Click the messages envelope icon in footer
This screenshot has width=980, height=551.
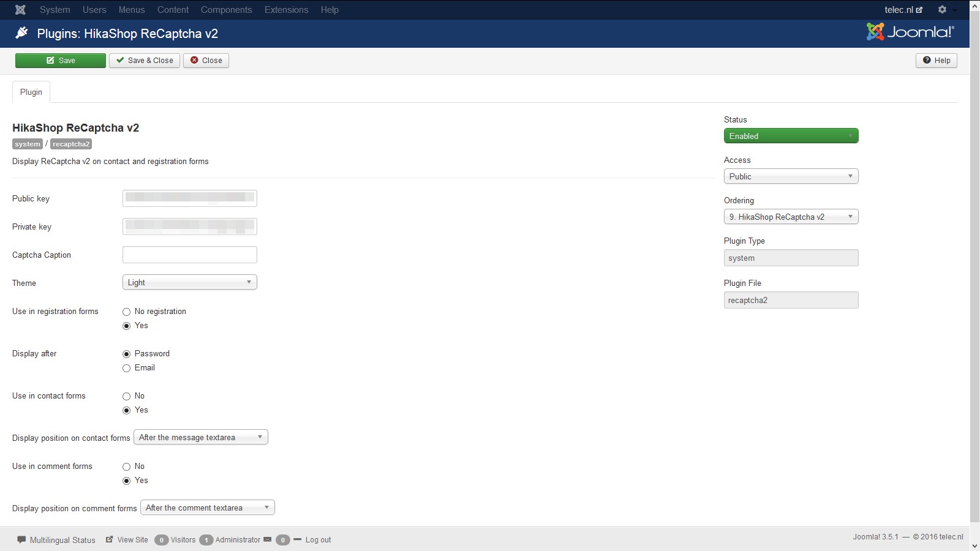(x=268, y=539)
